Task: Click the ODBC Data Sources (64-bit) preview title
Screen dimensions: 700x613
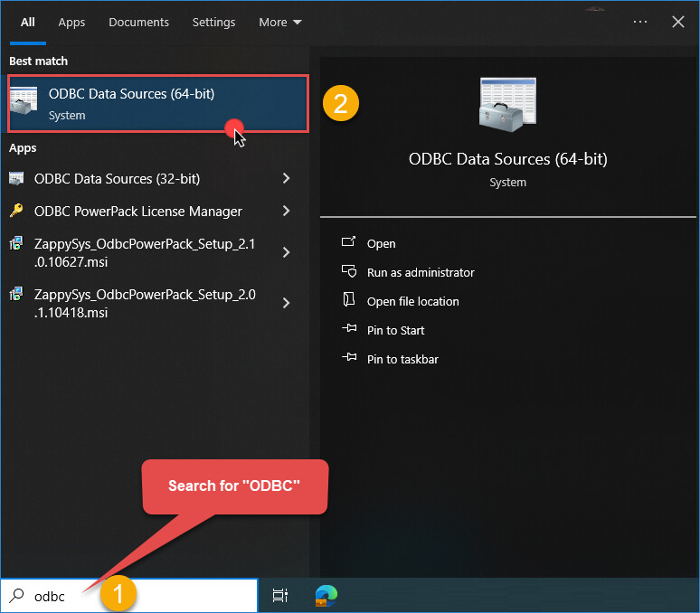Action: tap(508, 159)
